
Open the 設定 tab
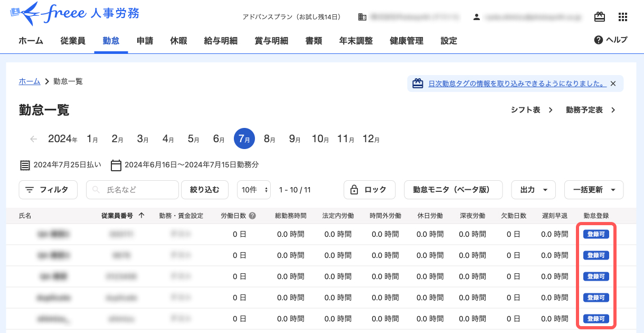point(449,41)
